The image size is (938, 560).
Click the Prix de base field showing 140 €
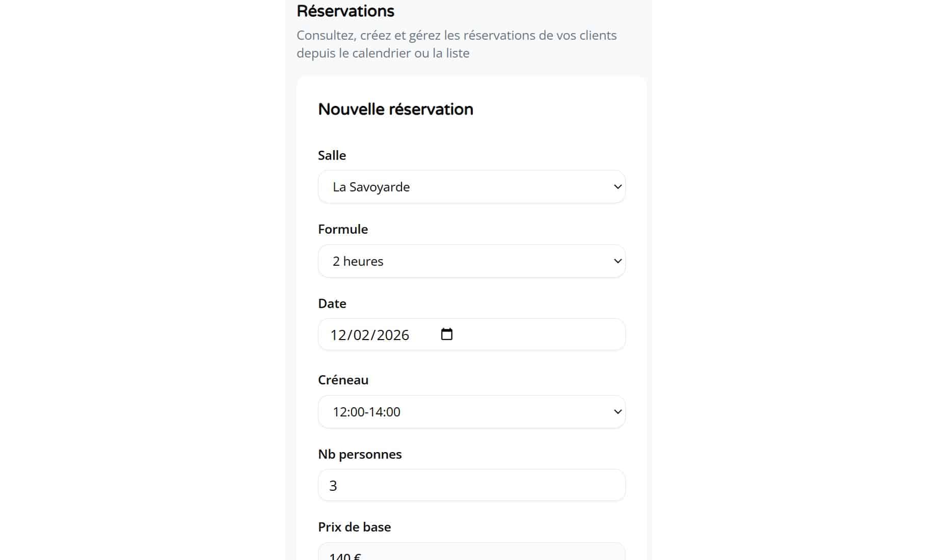click(471, 555)
